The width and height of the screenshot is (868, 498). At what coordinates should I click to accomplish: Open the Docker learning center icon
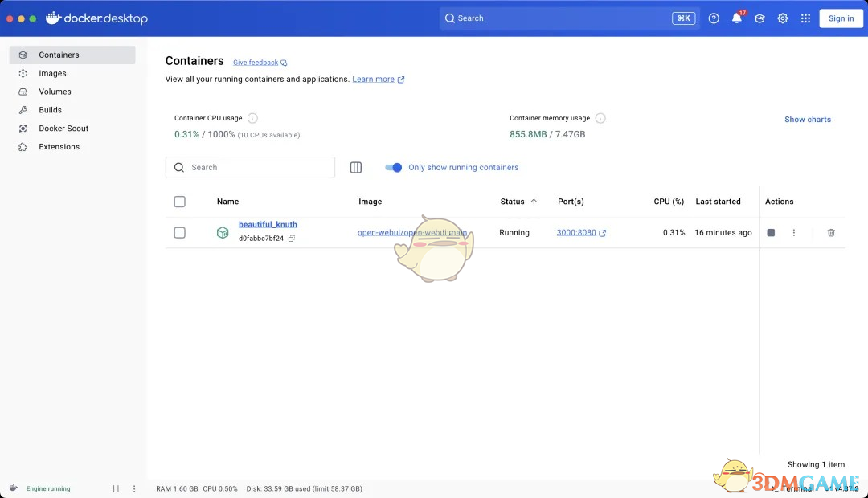click(759, 18)
